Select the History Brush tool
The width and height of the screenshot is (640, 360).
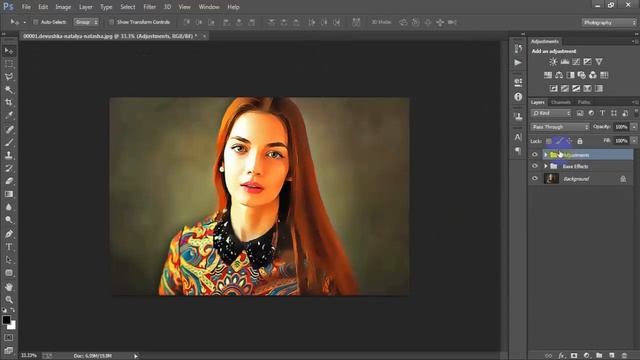[x=9, y=168]
